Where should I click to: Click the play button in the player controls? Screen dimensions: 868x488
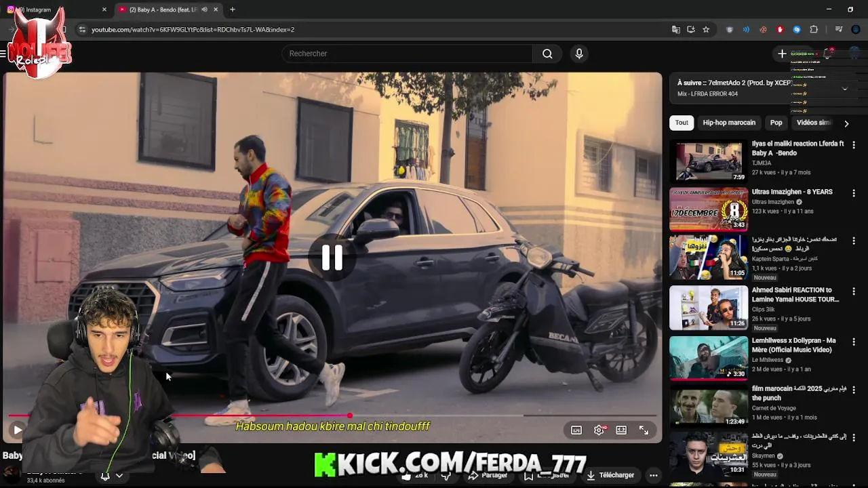click(18, 430)
